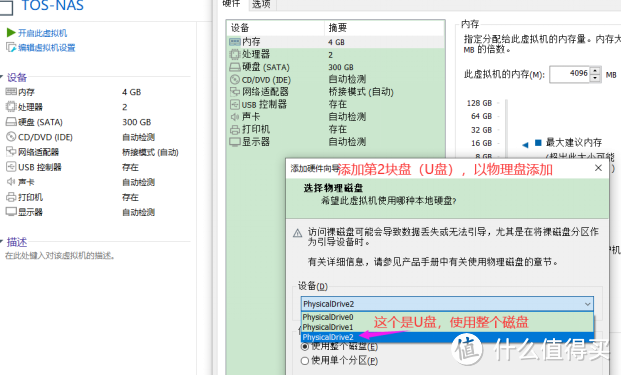Click the 声卡 speaker icon in left panel
The height and width of the screenshot is (376, 621).
pos(11,182)
